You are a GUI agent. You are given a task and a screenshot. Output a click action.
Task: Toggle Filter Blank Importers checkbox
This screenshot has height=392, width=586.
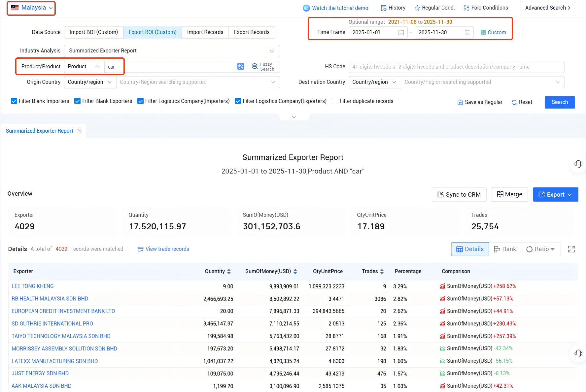pyautogui.click(x=14, y=101)
